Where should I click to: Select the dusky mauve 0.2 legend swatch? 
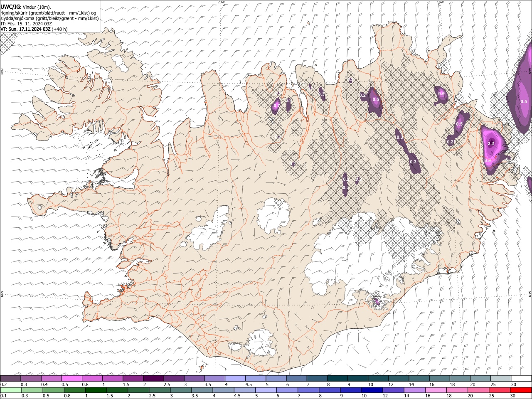pyautogui.click(x=10, y=378)
